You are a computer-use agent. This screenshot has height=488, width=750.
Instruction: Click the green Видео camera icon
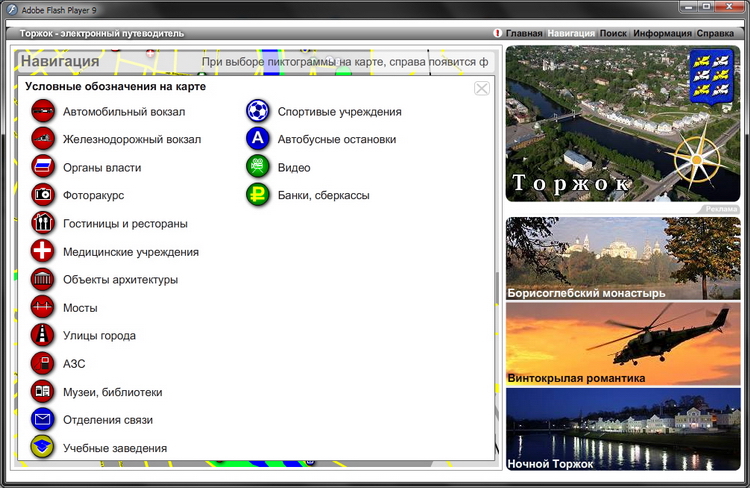click(x=258, y=167)
